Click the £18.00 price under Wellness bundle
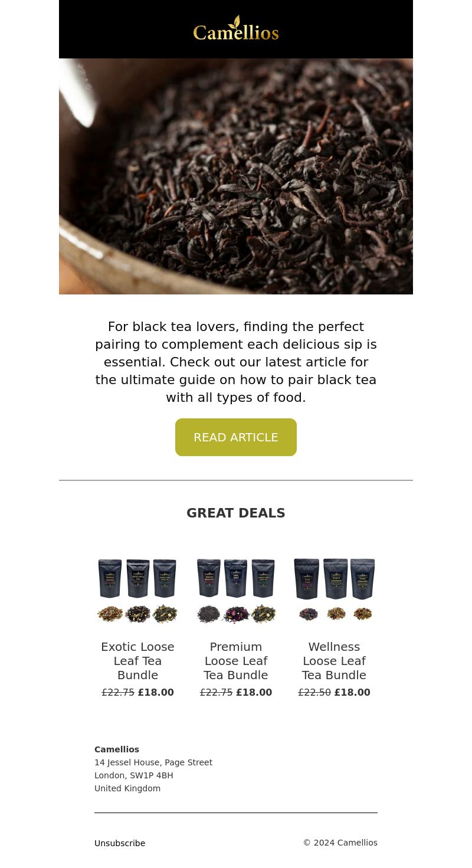472x868 pixels. 352,693
